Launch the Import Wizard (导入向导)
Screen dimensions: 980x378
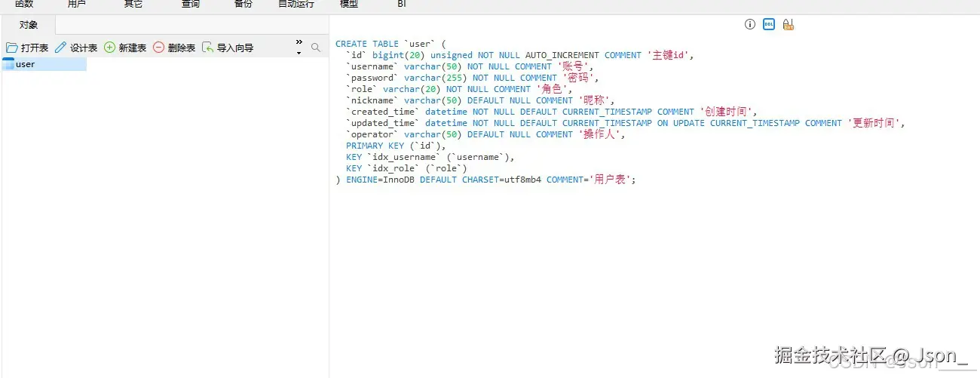tap(228, 48)
